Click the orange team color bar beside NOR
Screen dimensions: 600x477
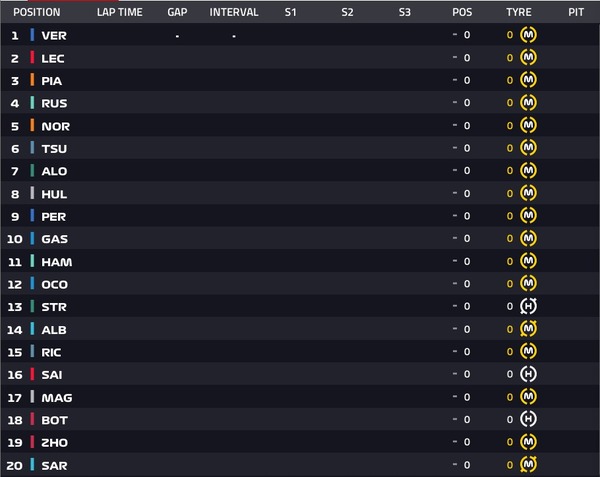[33, 125]
